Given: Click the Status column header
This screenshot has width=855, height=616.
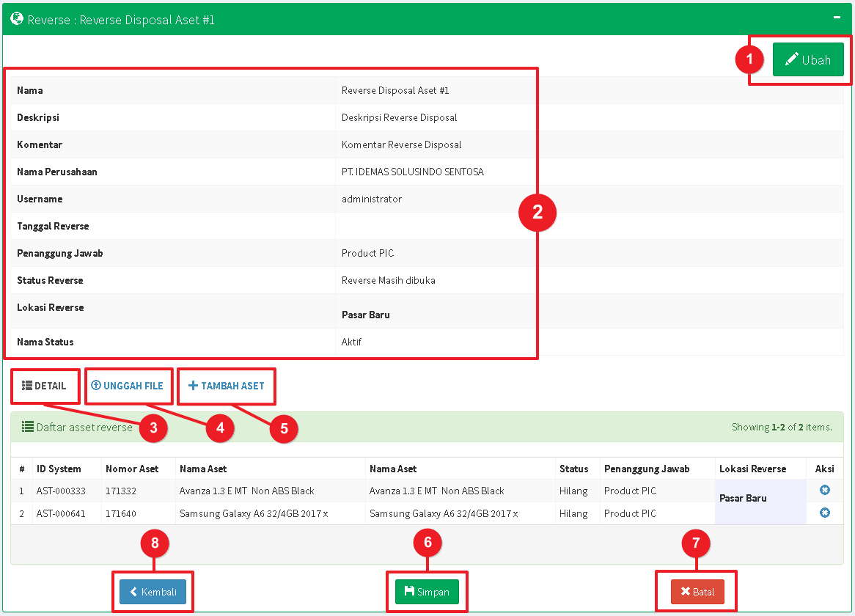Looking at the screenshot, I should (x=573, y=469).
